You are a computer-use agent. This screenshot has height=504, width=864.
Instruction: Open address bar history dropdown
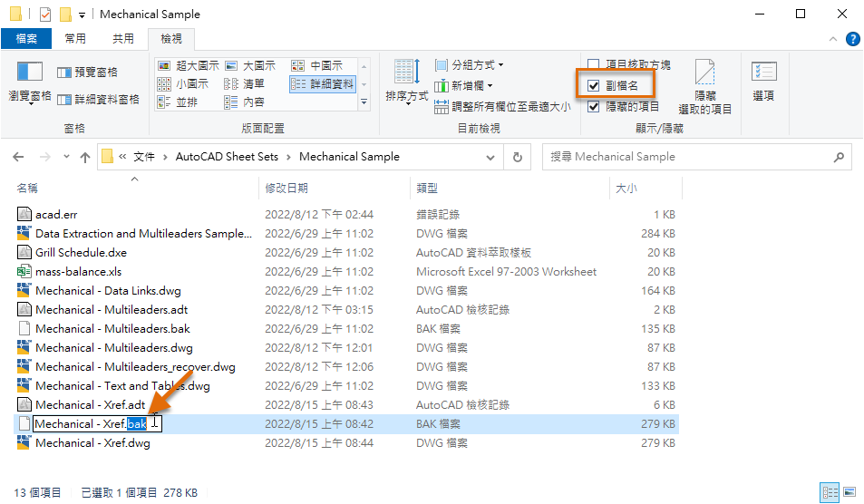tap(490, 157)
